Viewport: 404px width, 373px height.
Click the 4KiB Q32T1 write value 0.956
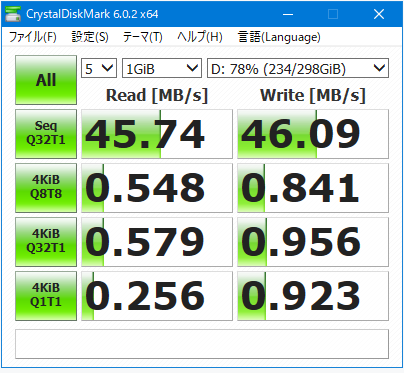[313, 242]
